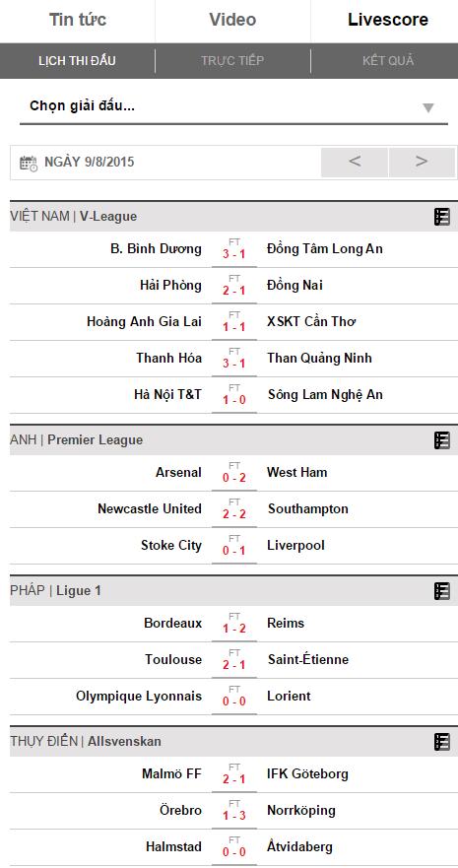The width and height of the screenshot is (458, 868).
Task: Open Premier League standings table icon
Action: pos(441,440)
